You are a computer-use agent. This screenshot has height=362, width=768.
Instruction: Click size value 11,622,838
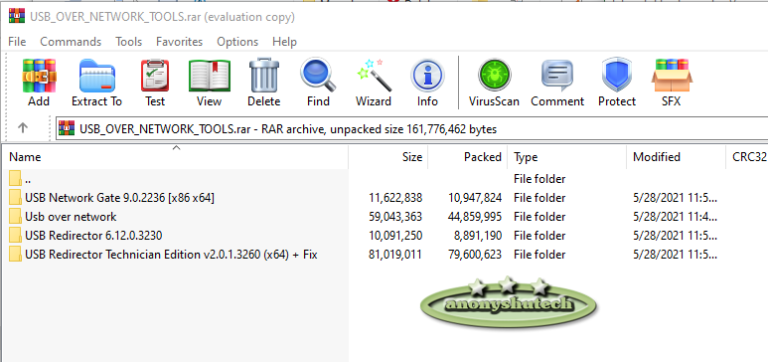tap(395, 198)
